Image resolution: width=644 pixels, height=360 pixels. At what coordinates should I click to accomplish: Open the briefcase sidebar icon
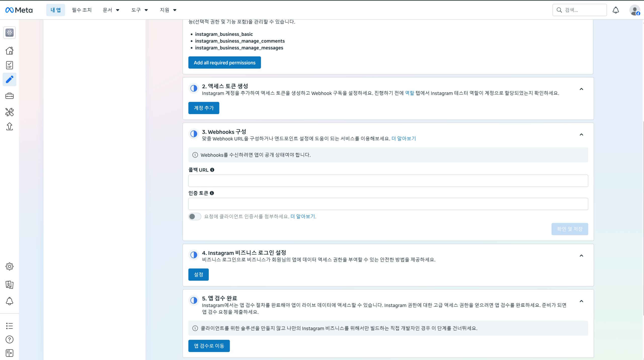10,96
